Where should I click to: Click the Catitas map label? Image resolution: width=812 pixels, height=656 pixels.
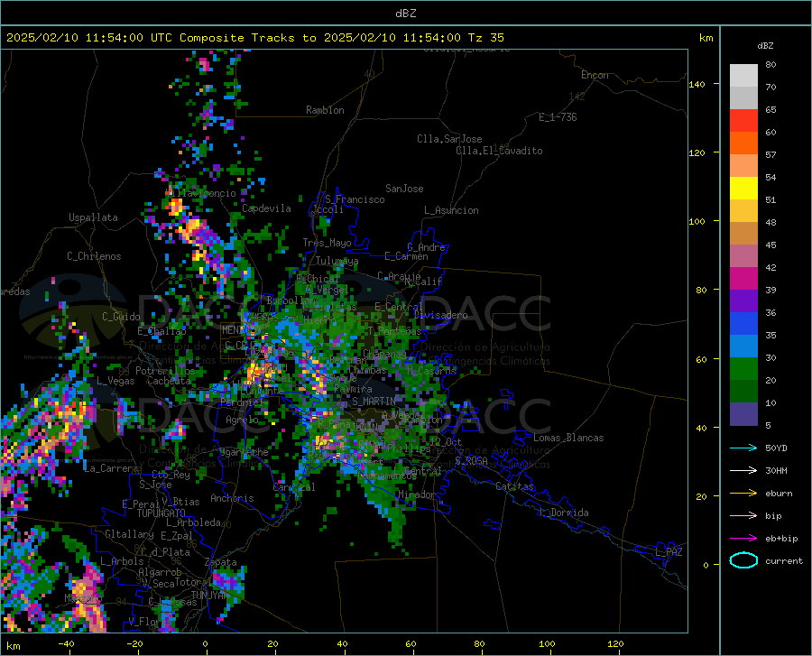pyautogui.click(x=515, y=486)
